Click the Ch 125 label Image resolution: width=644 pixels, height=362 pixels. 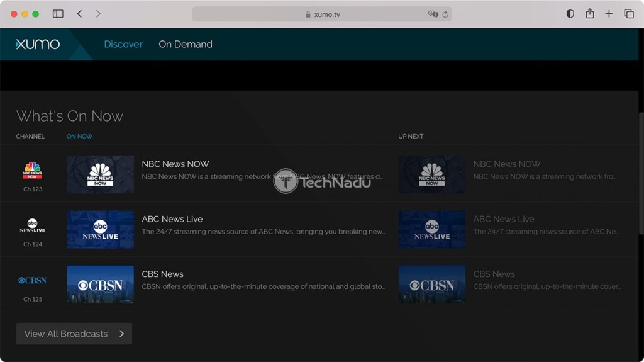33,300
